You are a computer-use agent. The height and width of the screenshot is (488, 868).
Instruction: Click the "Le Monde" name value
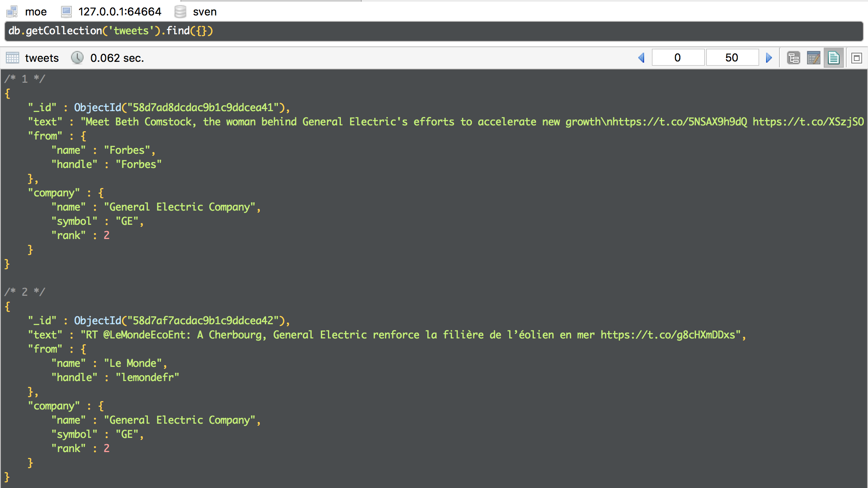click(133, 363)
